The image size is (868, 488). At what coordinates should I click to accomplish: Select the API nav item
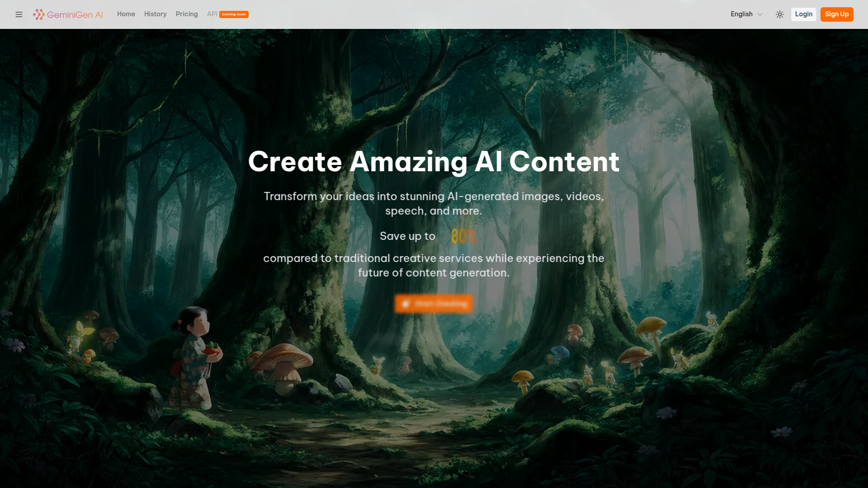pyautogui.click(x=212, y=14)
